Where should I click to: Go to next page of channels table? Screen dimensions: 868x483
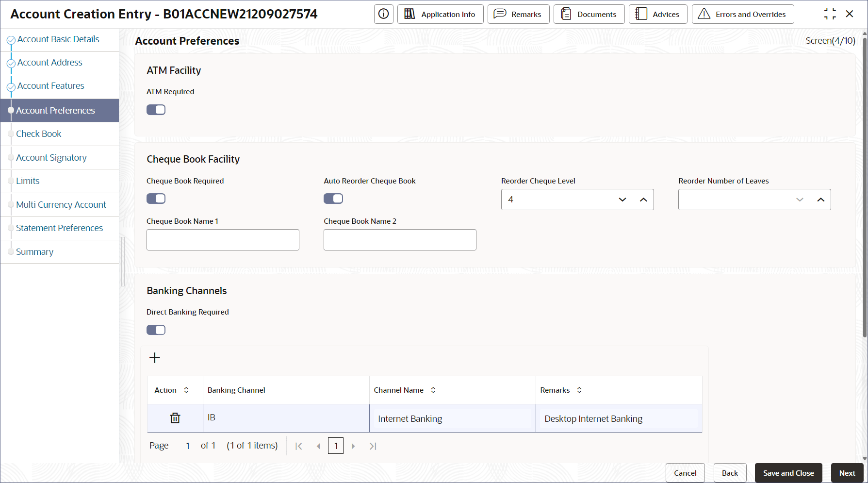(353, 446)
